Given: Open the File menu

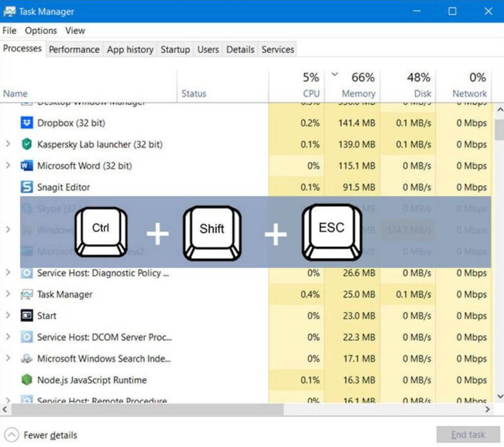Looking at the screenshot, I should (9, 31).
